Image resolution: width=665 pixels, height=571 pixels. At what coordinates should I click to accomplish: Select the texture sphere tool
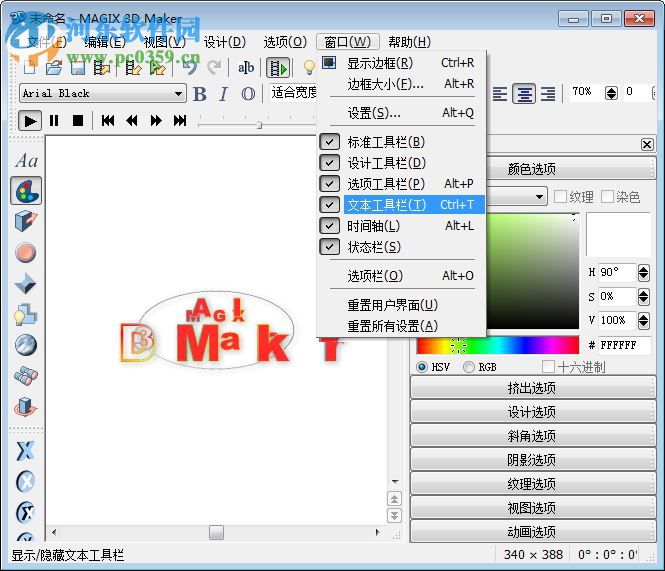pos(26,345)
